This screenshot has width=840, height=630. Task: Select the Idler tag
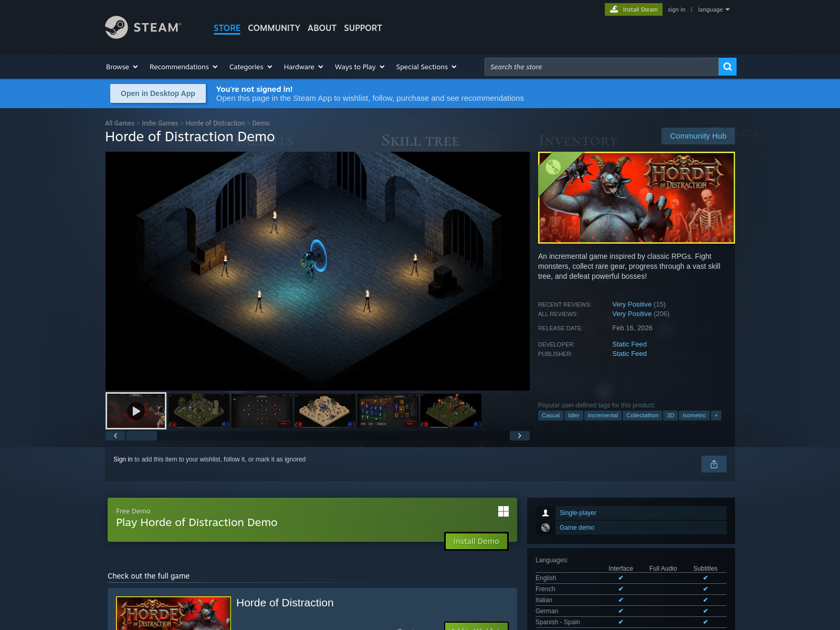(x=574, y=415)
